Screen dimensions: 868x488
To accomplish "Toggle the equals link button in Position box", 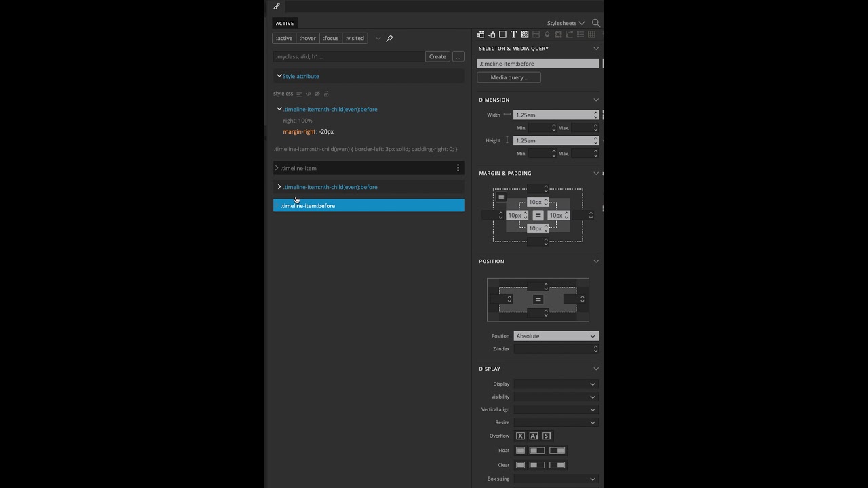I will [538, 300].
